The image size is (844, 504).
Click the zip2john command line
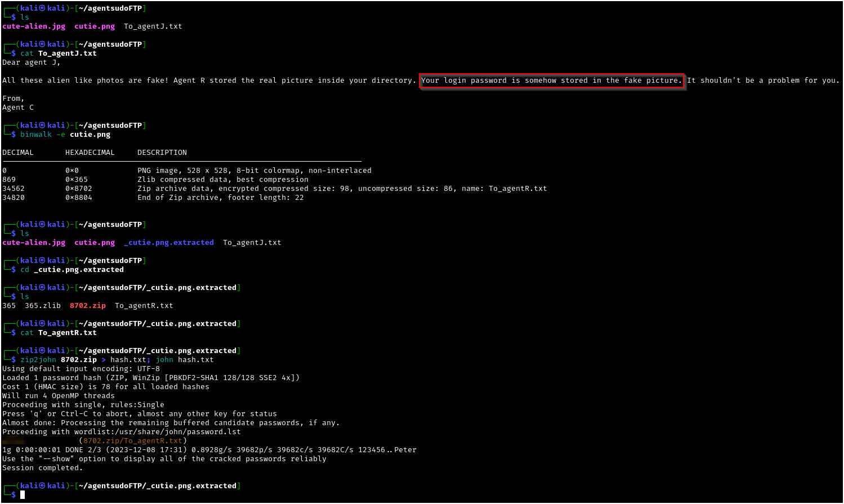click(117, 360)
